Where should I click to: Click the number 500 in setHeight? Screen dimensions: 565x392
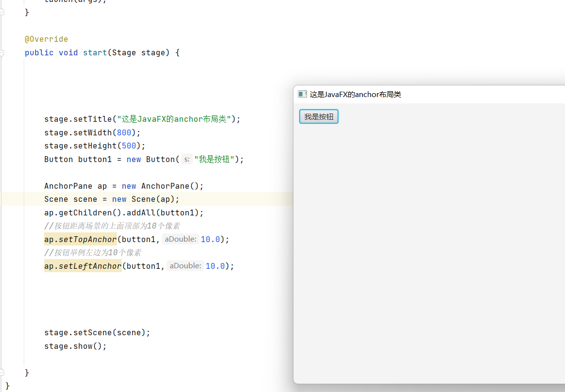(129, 146)
